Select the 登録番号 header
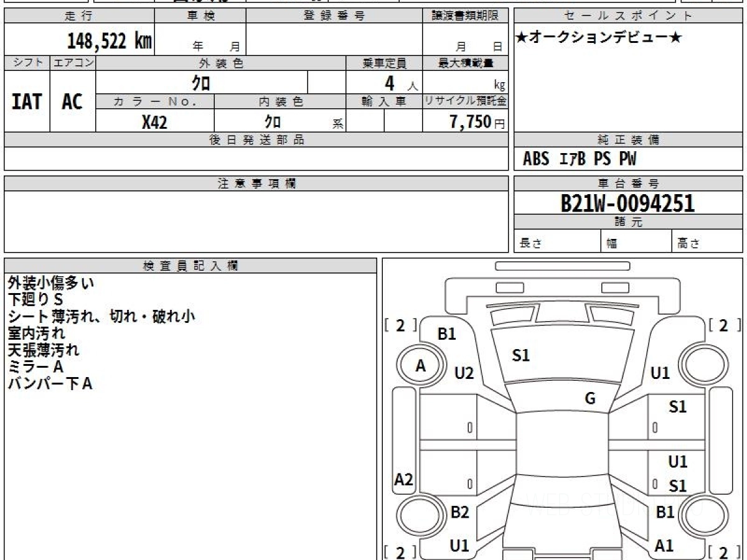The height and width of the screenshot is (560, 747). tap(334, 16)
